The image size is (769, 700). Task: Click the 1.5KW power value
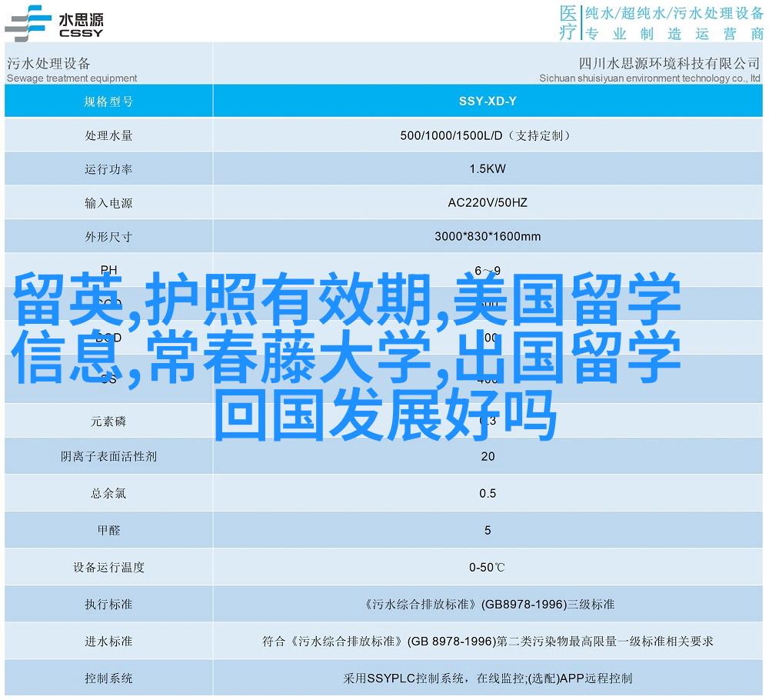488,168
